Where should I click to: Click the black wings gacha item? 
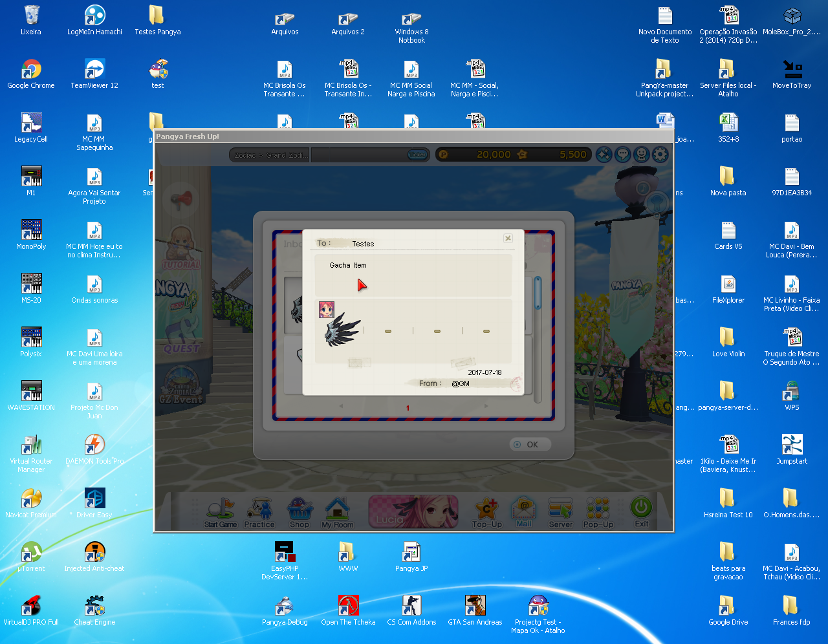click(x=341, y=330)
